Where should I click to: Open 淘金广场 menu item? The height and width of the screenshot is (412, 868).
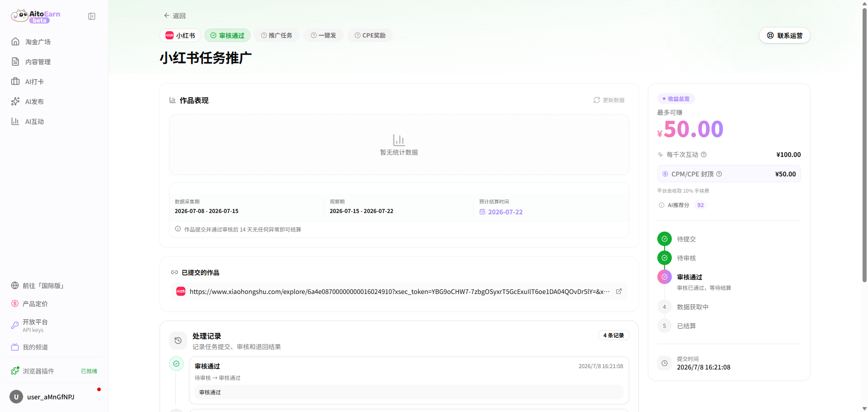(x=54, y=42)
